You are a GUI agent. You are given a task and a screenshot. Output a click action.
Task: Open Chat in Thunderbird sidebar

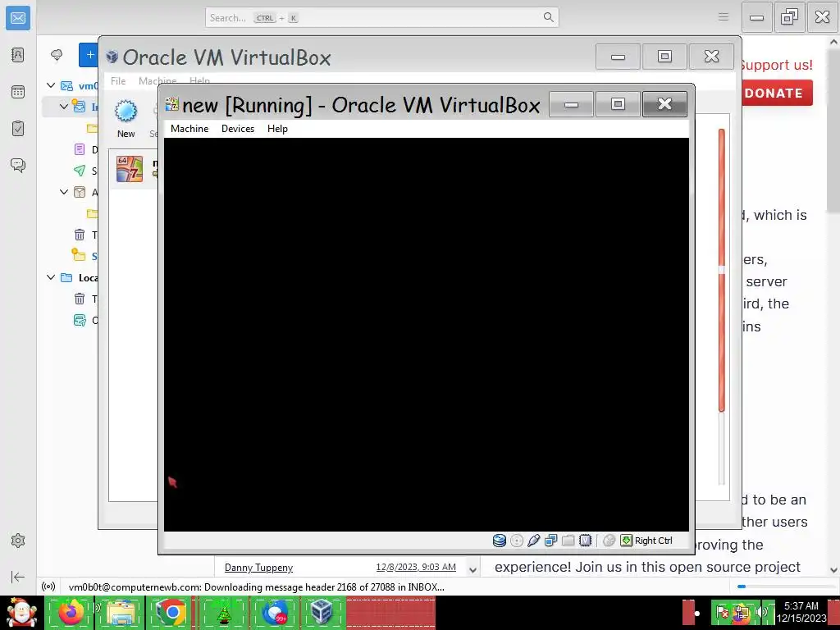pyautogui.click(x=18, y=165)
